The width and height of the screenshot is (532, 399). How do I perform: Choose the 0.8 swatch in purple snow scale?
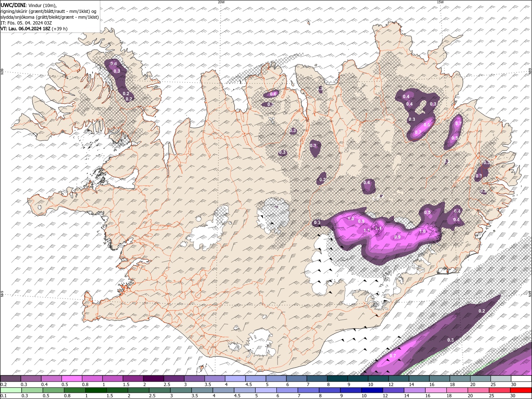pos(92,379)
